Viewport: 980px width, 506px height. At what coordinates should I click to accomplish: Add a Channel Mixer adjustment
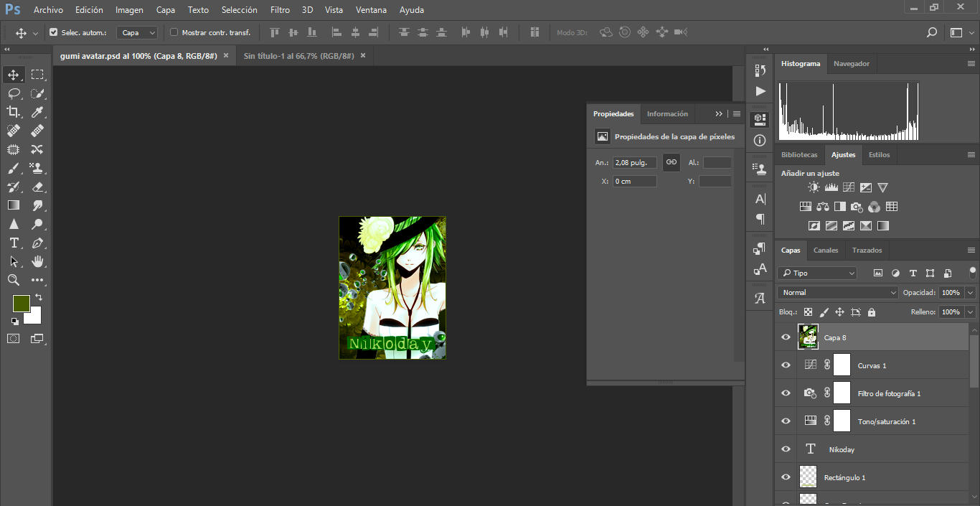point(874,207)
